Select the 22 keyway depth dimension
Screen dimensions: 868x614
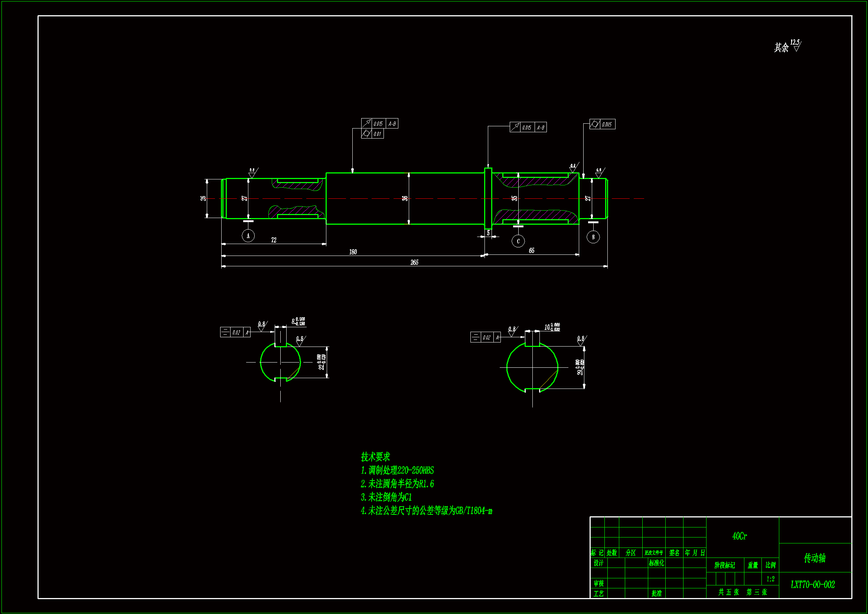click(x=321, y=362)
